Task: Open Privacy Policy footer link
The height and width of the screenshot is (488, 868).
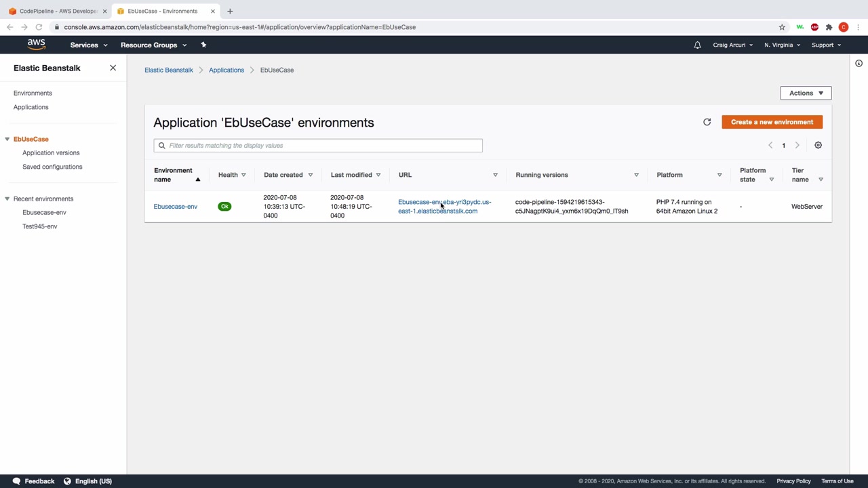Action: click(793, 481)
